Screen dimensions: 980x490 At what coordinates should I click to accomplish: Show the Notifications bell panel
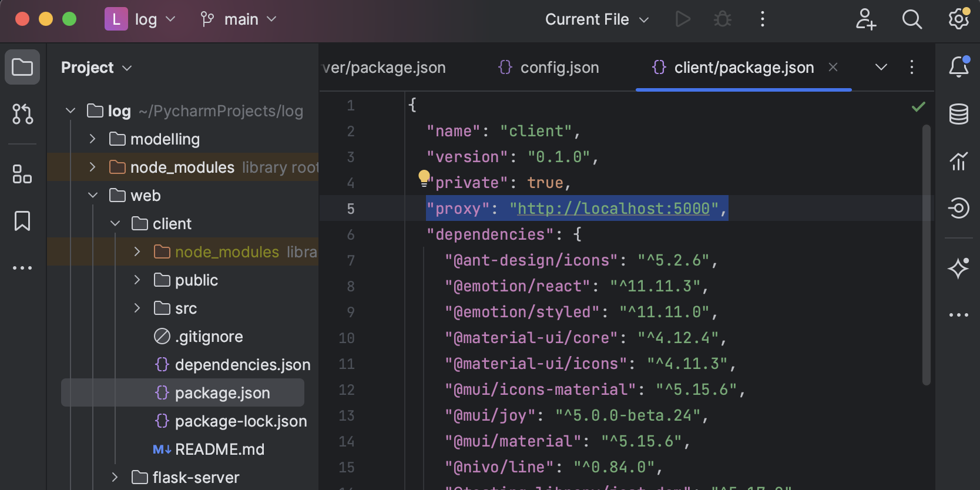click(x=958, y=67)
